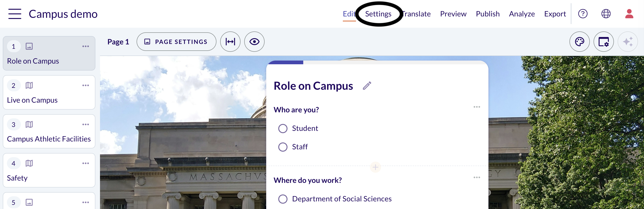Toggle the page visibility eye icon

(254, 42)
